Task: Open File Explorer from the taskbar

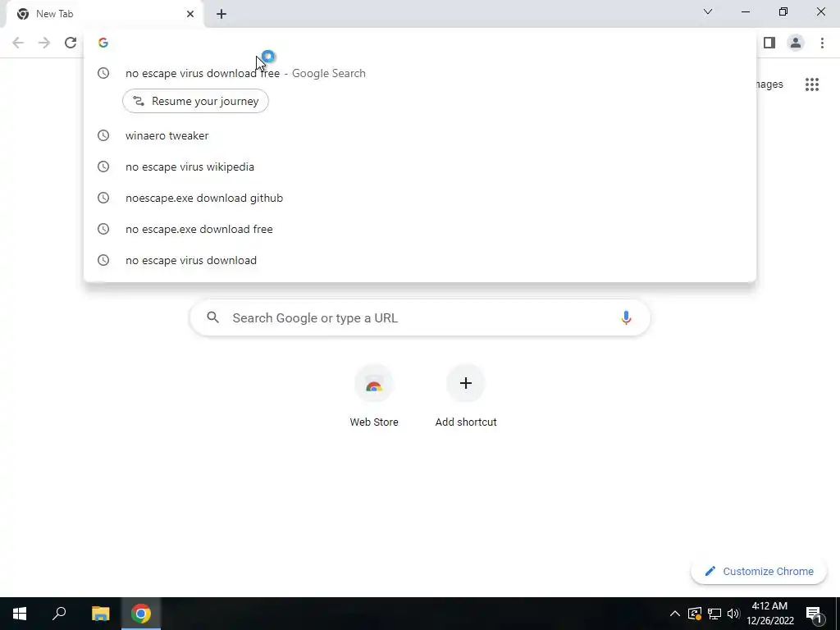Action: 100,614
